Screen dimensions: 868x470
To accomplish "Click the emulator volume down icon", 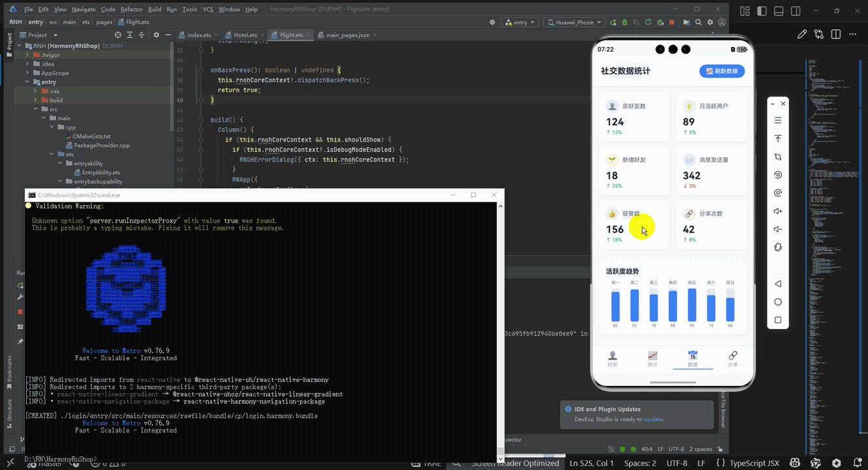I will 778,229.
